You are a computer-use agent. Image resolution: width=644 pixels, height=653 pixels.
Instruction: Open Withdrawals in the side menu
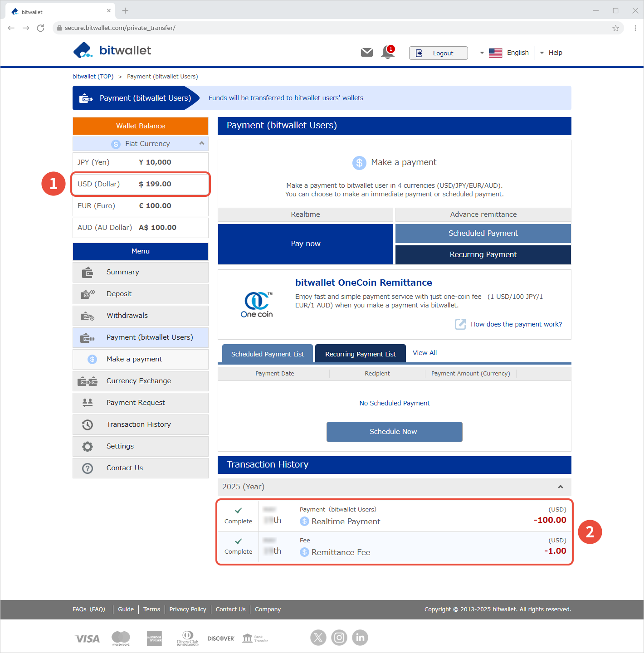point(141,316)
